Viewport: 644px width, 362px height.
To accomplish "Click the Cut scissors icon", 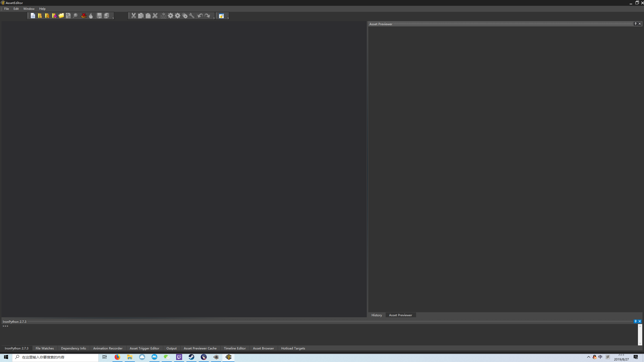I will [x=134, y=16].
